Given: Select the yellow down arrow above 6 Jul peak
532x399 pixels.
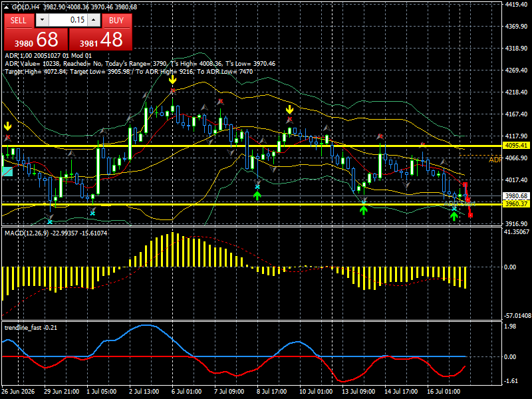Looking at the screenshot, I should (x=173, y=80).
